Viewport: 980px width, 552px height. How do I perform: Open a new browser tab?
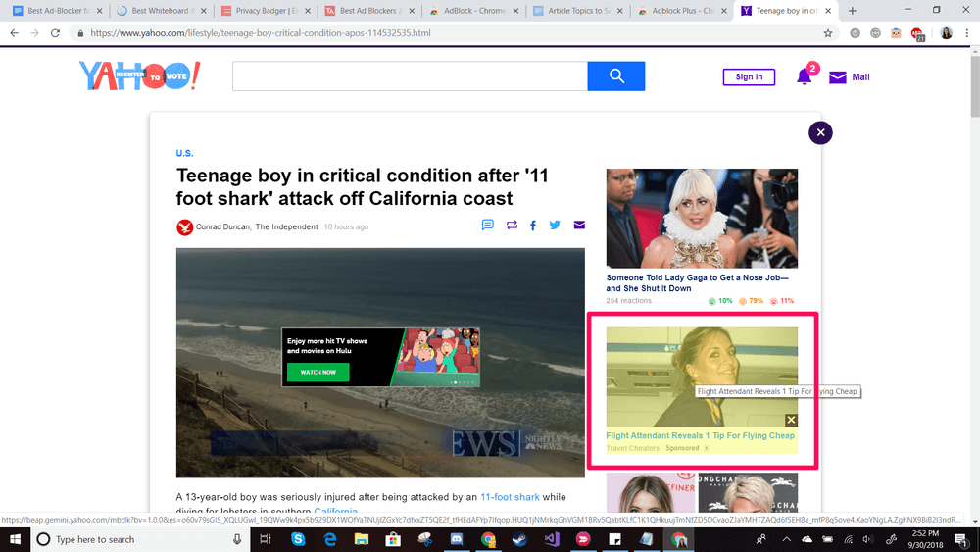click(852, 11)
